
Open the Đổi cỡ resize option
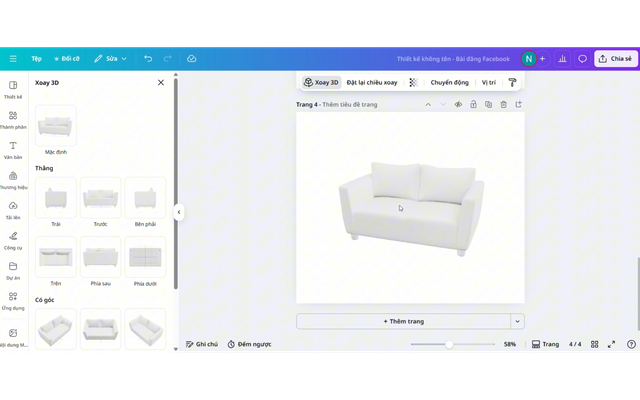67,59
